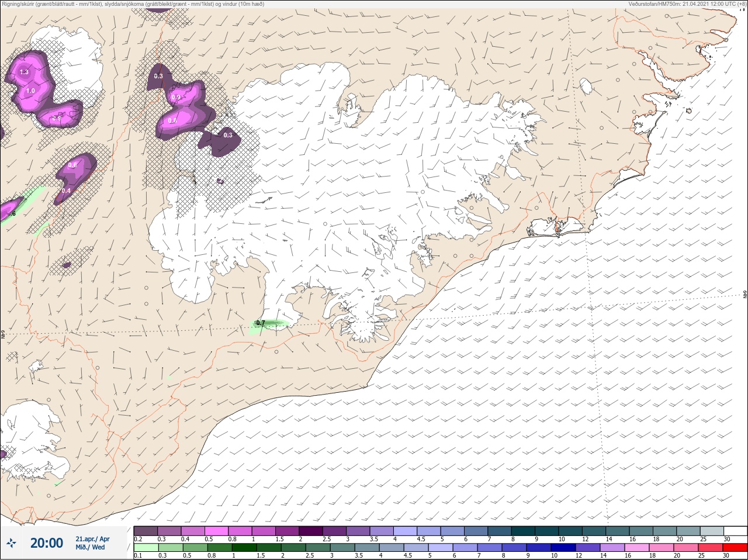Select the top-row 2 darkest purple legend swatch
The height and width of the screenshot is (560, 748).
point(311,531)
